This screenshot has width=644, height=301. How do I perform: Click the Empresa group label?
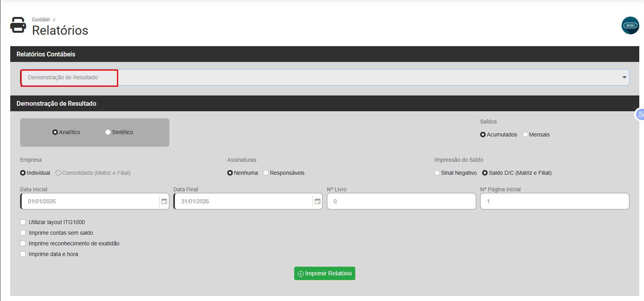point(31,160)
